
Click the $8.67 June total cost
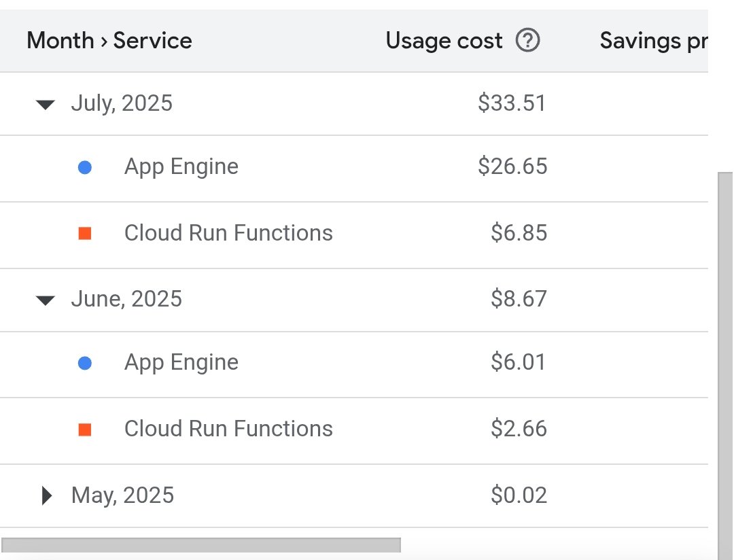(x=519, y=299)
